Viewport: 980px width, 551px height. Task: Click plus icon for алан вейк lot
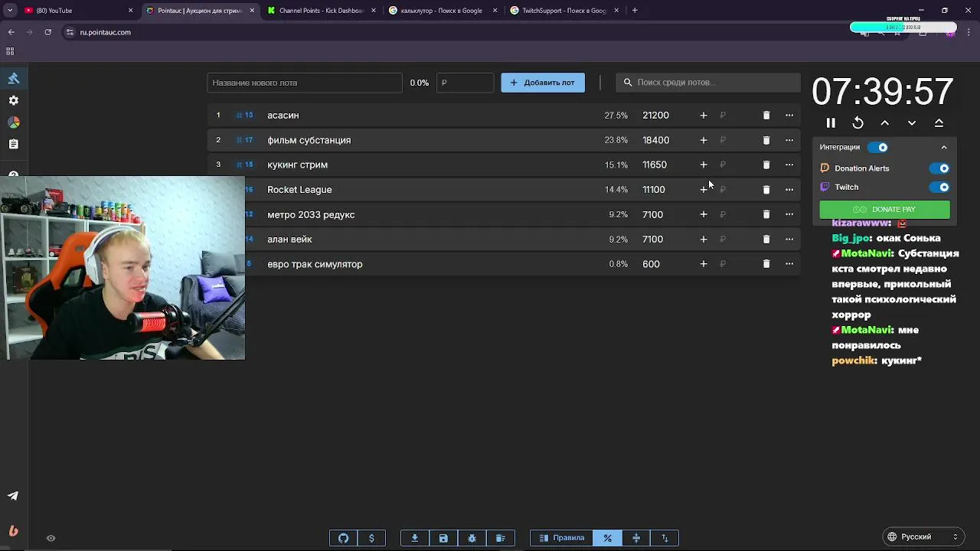pos(704,239)
